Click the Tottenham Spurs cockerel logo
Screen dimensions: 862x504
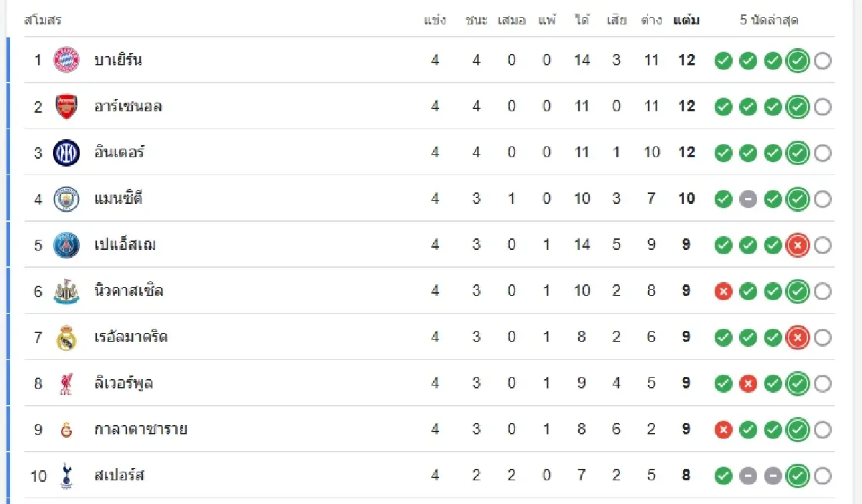[67, 475]
